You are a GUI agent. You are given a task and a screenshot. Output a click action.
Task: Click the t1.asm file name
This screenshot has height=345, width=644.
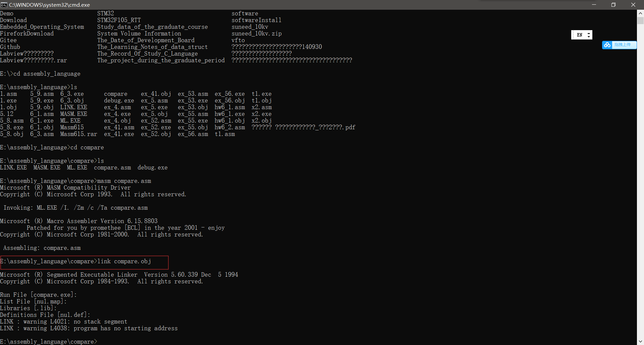click(225, 134)
